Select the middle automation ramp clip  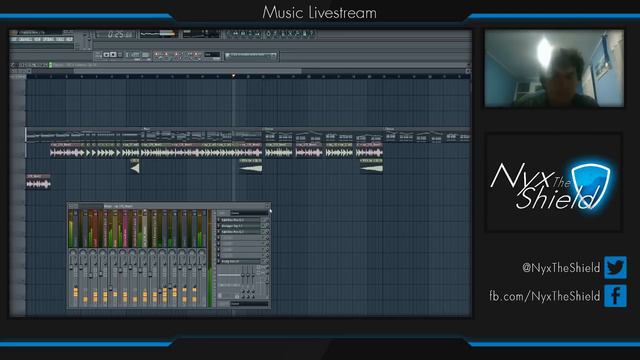[x=251, y=167]
